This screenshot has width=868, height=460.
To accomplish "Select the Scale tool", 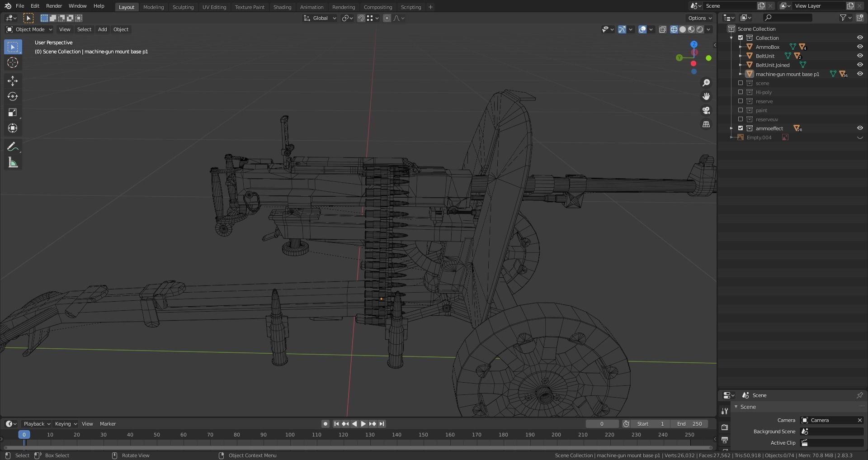I will pos(13,112).
